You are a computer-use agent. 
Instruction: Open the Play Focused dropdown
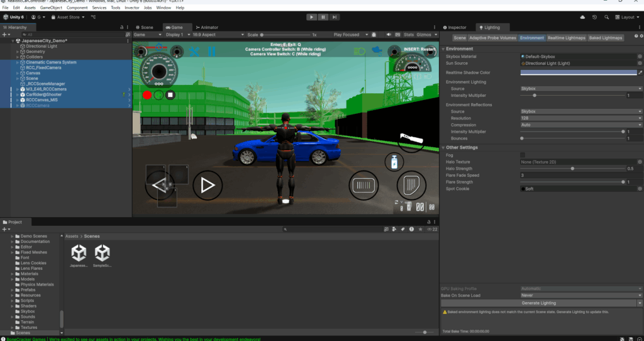click(x=351, y=35)
